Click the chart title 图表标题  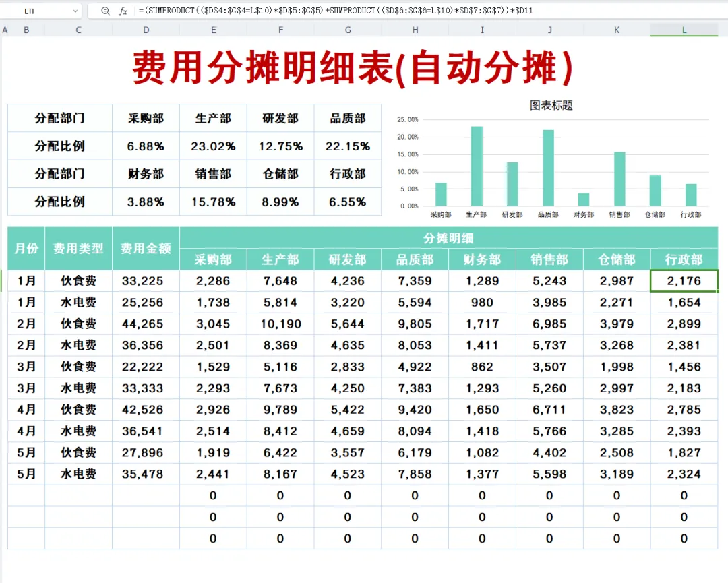coord(551,105)
